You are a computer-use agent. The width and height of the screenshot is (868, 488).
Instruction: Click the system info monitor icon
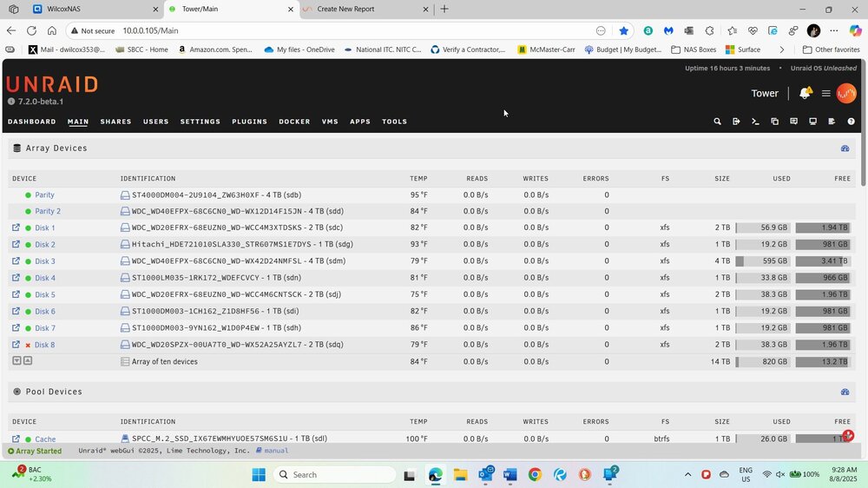coord(812,122)
